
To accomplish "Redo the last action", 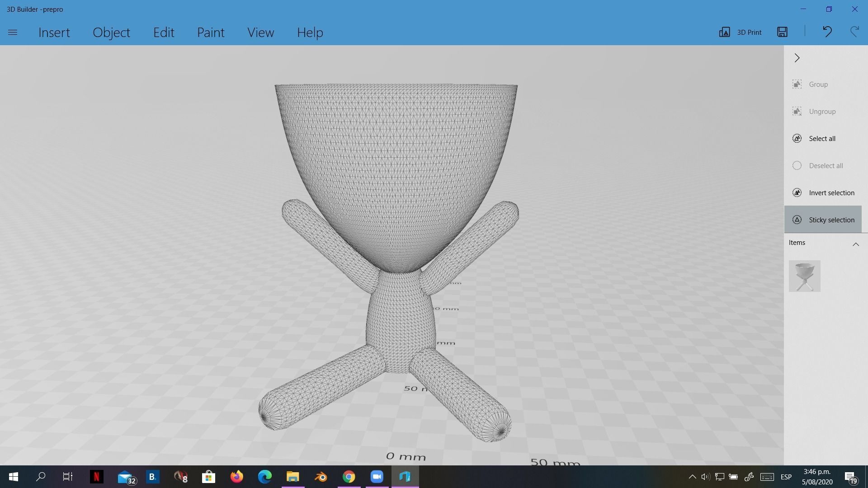I will [x=854, y=32].
